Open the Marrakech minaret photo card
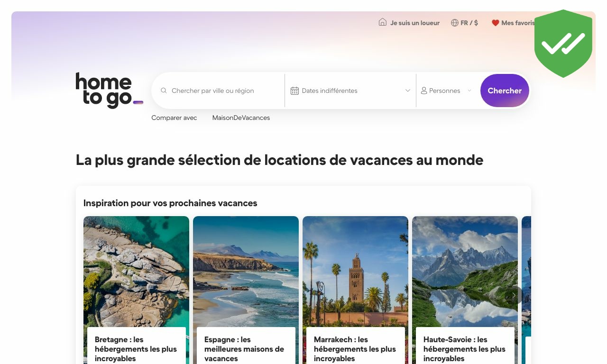607x364 pixels. (355, 290)
